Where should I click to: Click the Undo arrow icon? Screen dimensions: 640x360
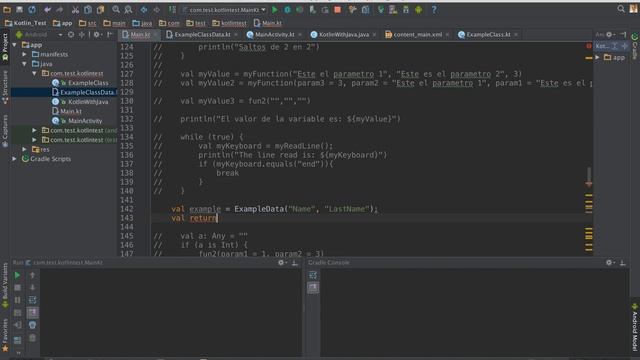coord(47,9)
